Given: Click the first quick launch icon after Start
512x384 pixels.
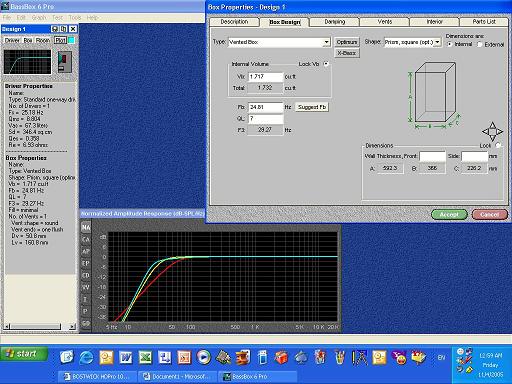Looking at the screenshot, I should tap(67, 357).
